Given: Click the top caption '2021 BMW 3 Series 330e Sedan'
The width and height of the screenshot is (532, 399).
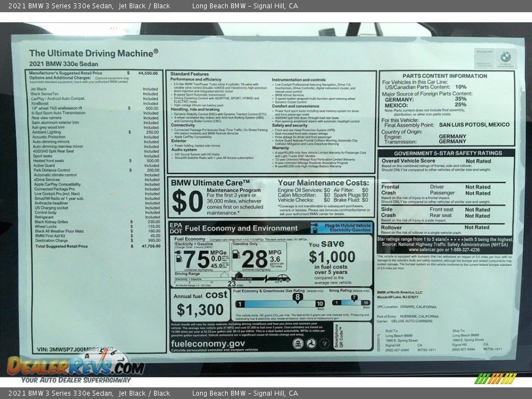Looking at the screenshot, I should pyautogui.click(x=61, y=6).
